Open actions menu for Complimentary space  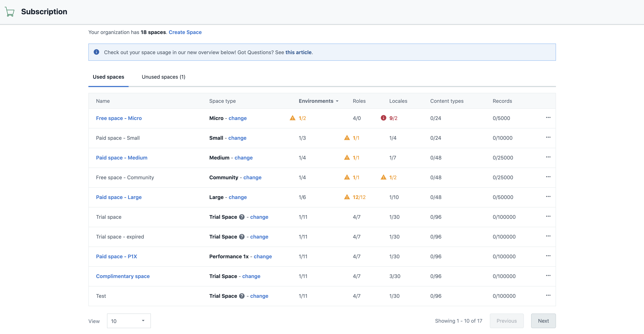(548, 275)
